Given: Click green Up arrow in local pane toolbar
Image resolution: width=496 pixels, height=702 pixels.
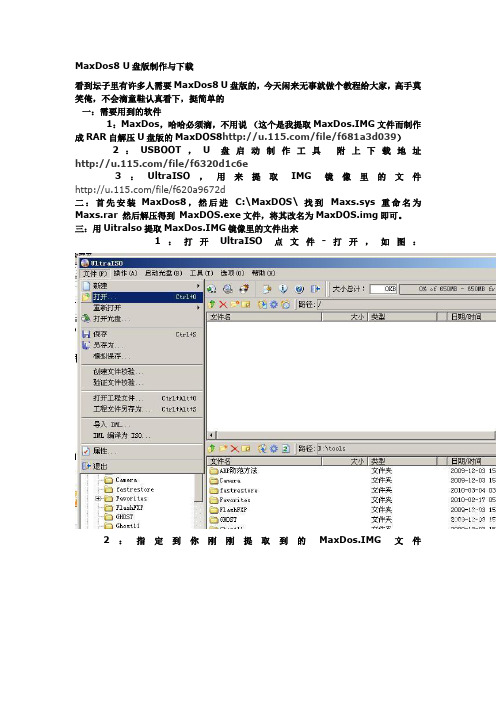Looking at the screenshot, I should click(212, 448).
